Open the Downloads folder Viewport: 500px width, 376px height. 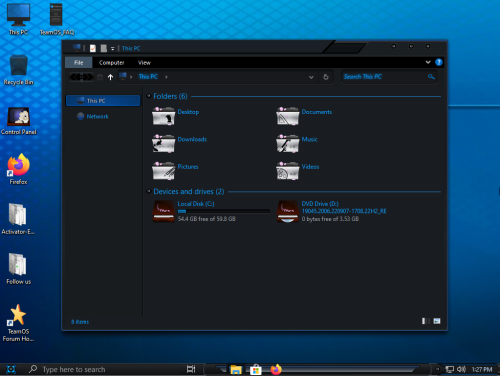[179, 143]
